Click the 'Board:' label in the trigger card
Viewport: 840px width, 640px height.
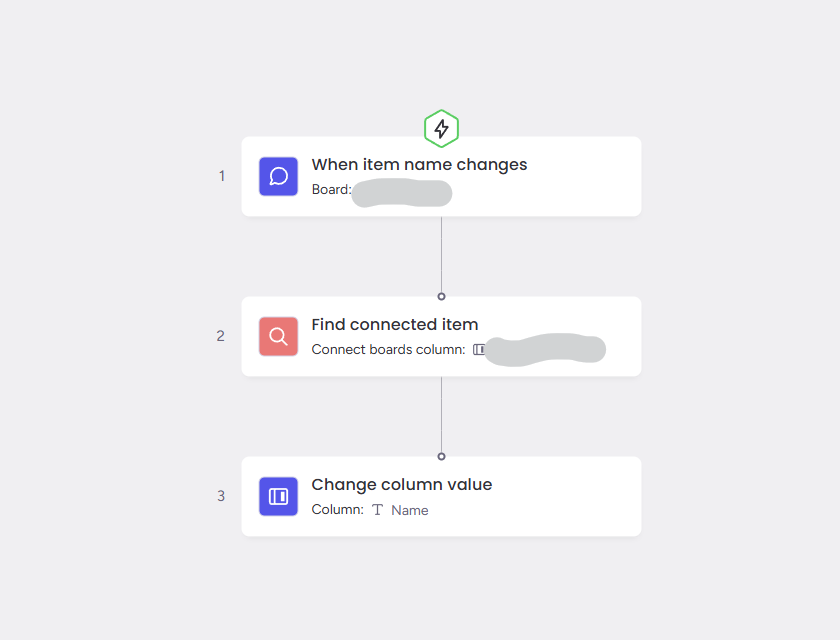[331, 190]
